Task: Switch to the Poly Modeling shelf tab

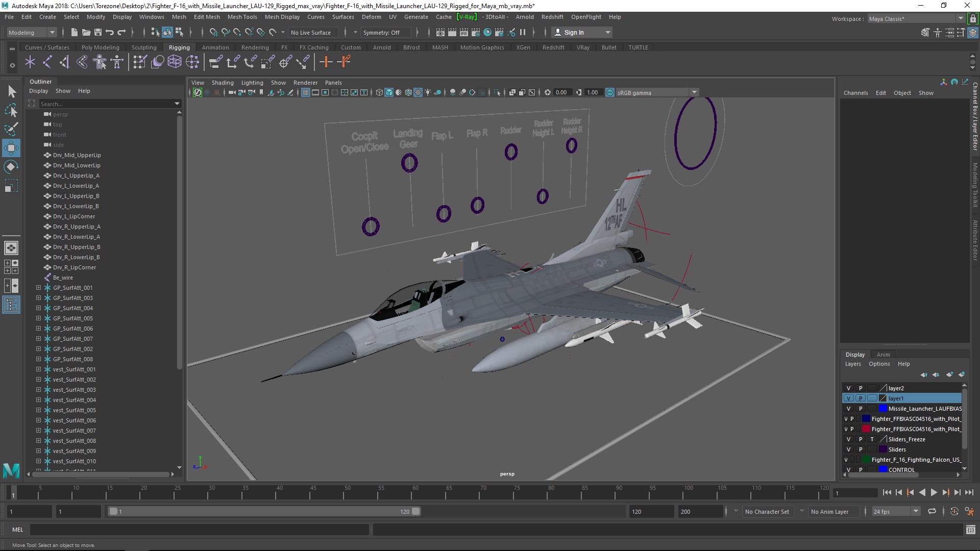Action: [100, 47]
